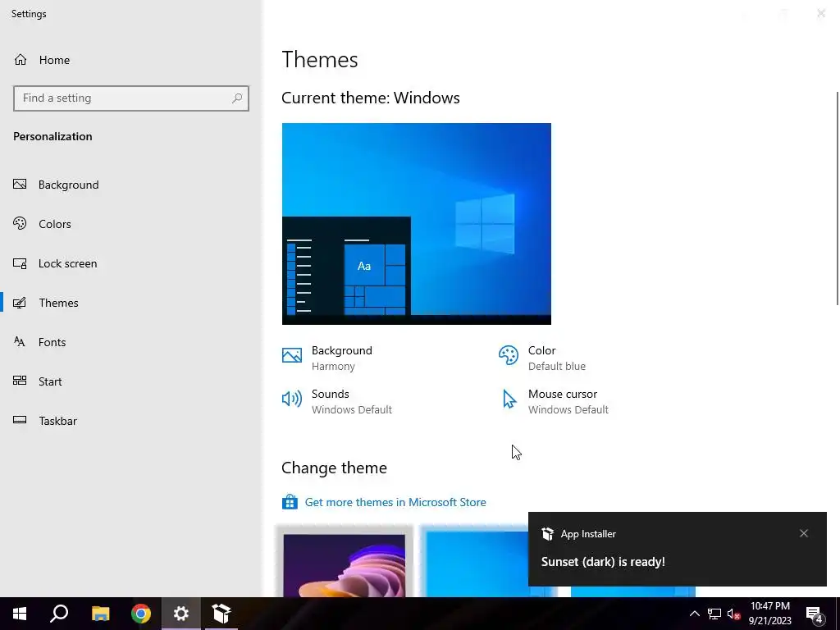840x630 pixels.
Task: Click the Mouse cursor arrow icon
Action: [x=509, y=399]
